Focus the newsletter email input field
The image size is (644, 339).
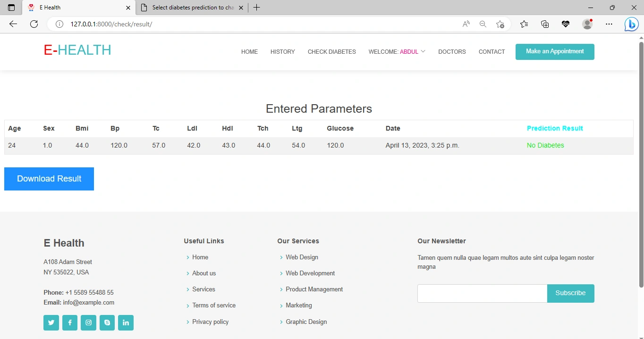tap(482, 293)
